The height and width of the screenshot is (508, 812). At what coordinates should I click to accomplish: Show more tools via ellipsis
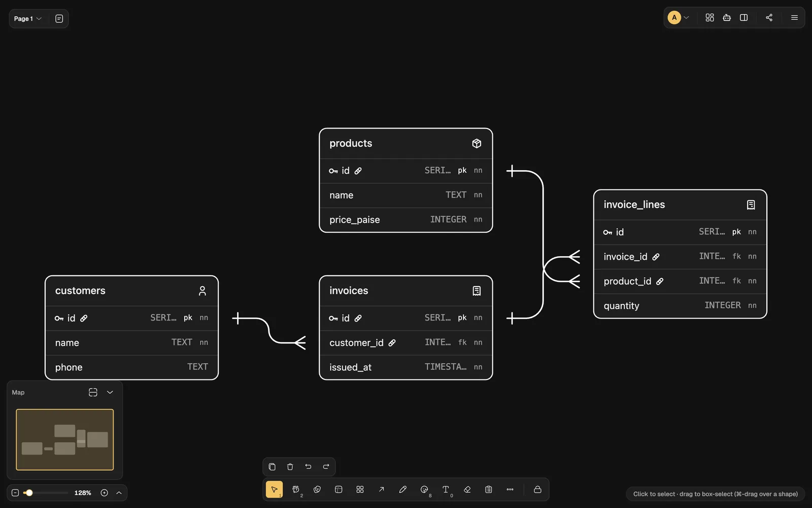tap(510, 489)
